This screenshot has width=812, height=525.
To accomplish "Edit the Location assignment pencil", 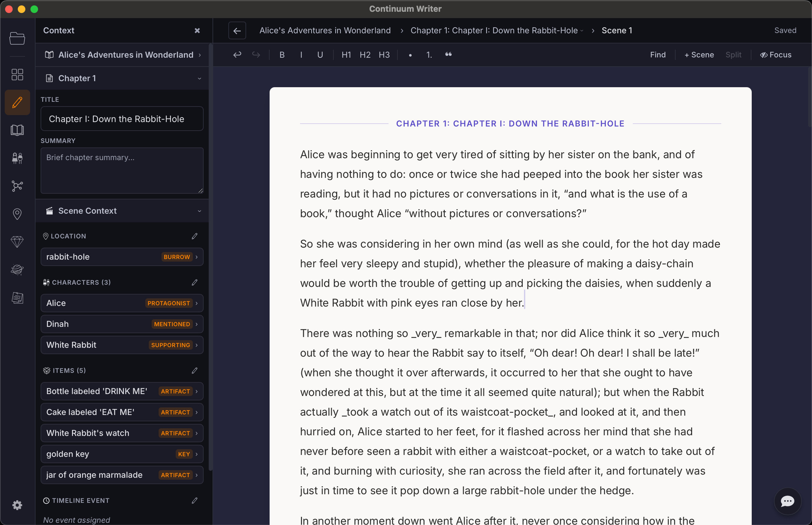I will (194, 236).
